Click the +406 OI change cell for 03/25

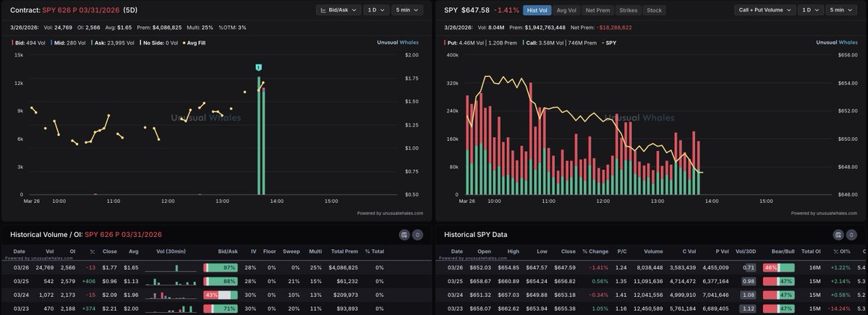coord(90,282)
